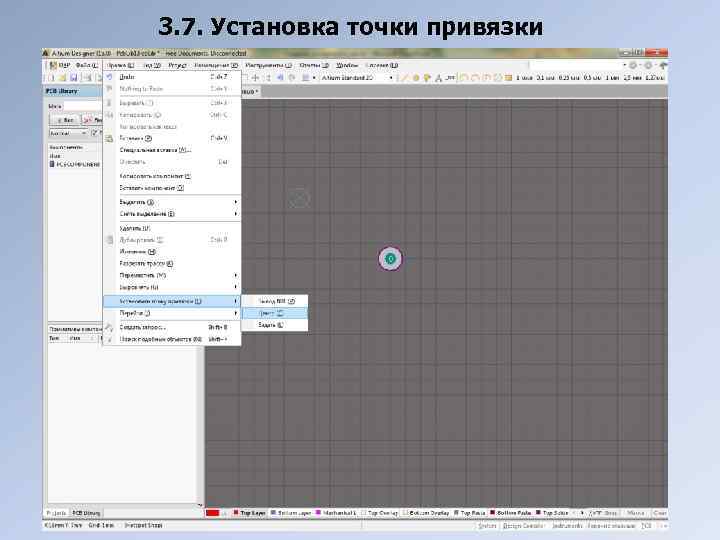Choose Удалить in the Правка menu
720x540 pixels.
tap(172, 228)
